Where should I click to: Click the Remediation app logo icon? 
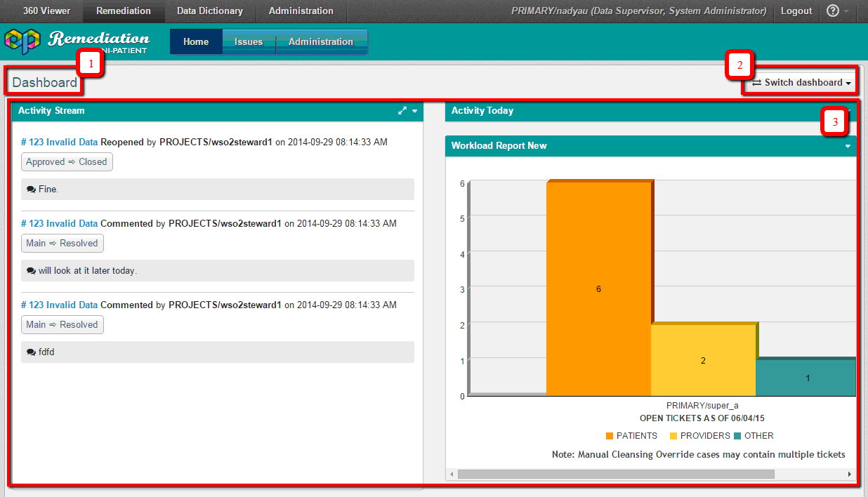(22, 41)
